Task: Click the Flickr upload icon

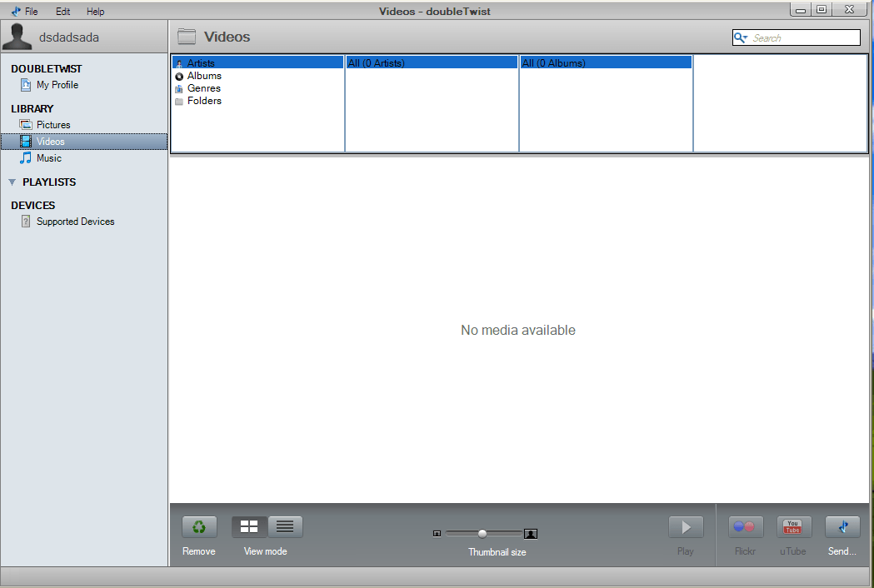Action: [x=745, y=526]
